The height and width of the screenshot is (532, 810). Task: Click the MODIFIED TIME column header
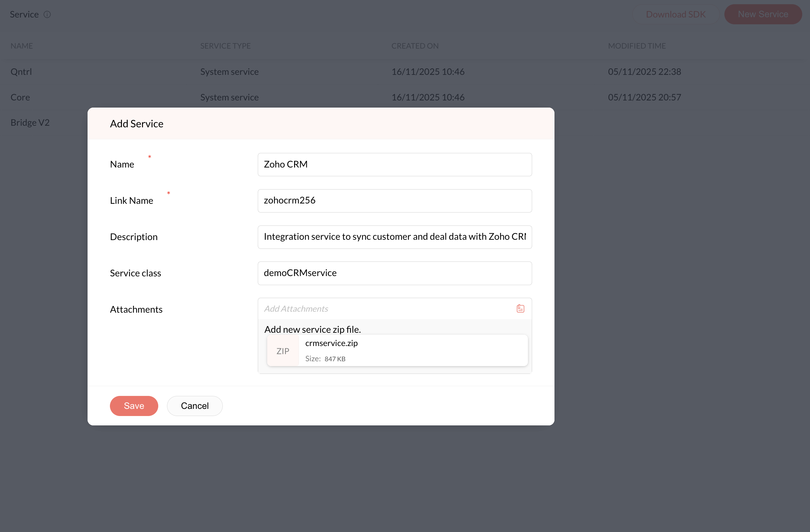click(x=637, y=46)
